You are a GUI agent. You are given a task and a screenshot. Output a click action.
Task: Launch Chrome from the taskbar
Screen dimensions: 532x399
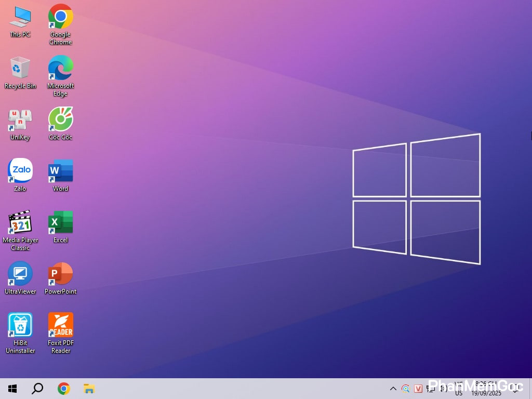[x=64, y=389]
